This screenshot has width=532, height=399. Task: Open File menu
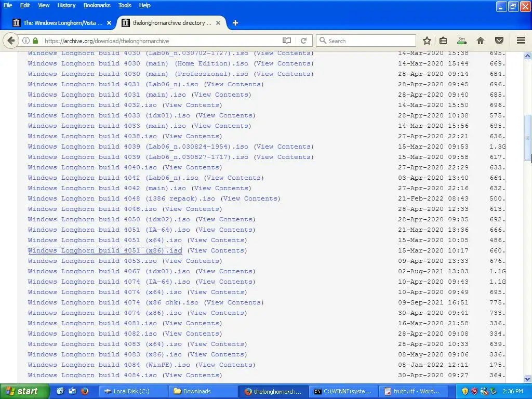pos(8,5)
